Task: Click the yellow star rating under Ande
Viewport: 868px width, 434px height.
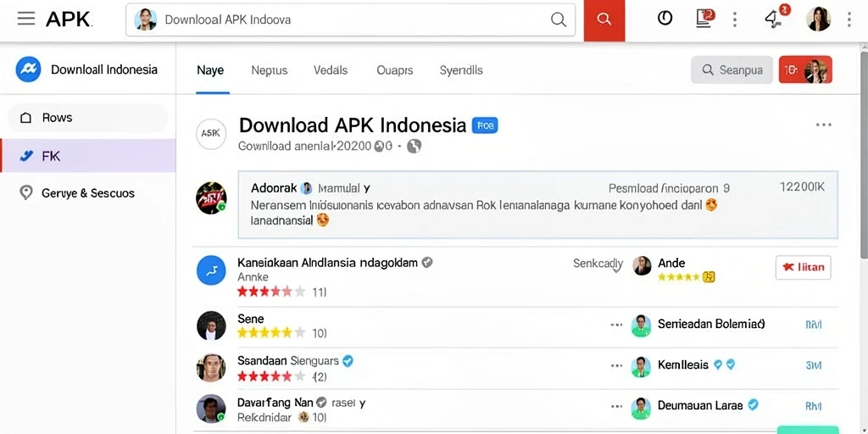Action: 679,277
